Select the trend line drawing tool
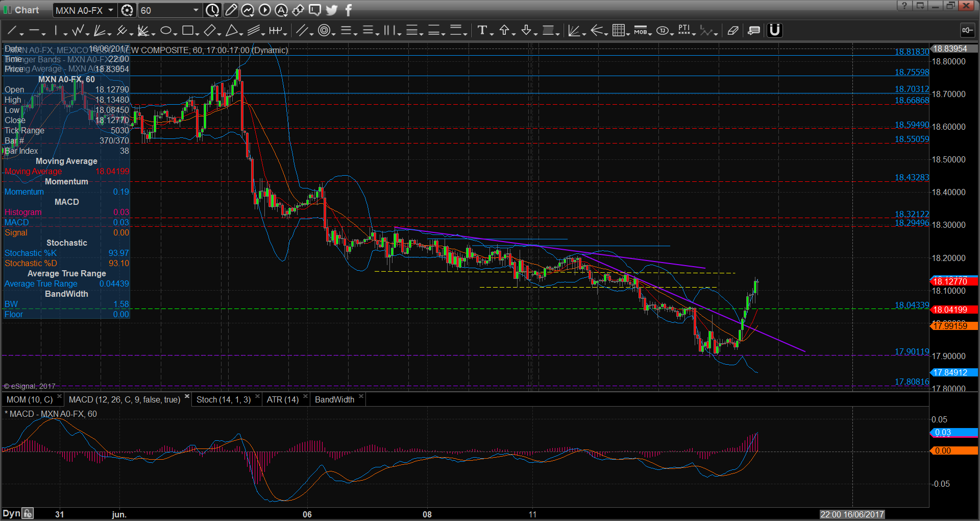The width and height of the screenshot is (980, 521). [x=12, y=31]
